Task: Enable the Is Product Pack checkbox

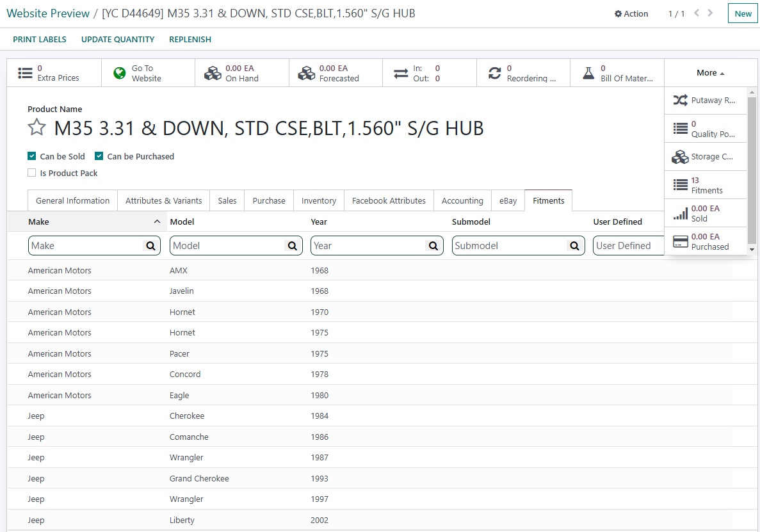Action: [32, 173]
